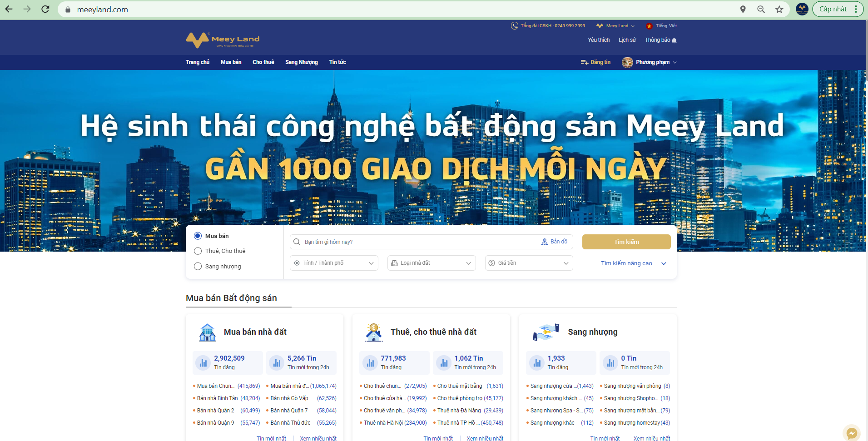Click the Cập nhật browser update button
This screenshot has height=441, width=868.
click(833, 9)
